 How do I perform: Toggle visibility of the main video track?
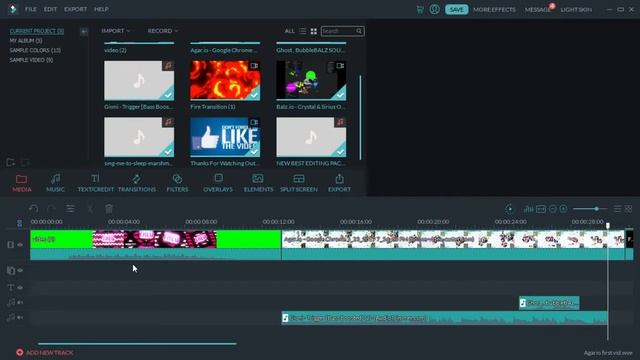pos(20,244)
